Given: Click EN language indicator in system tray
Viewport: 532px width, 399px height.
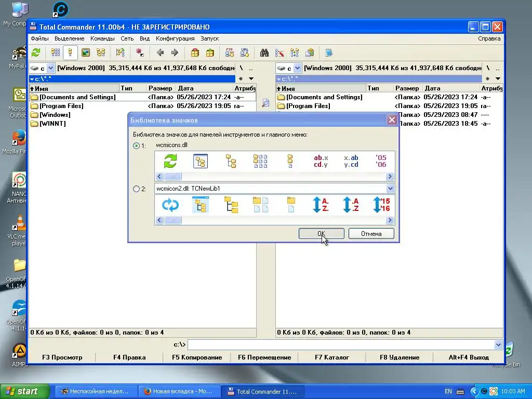Looking at the screenshot, I should [x=448, y=391].
